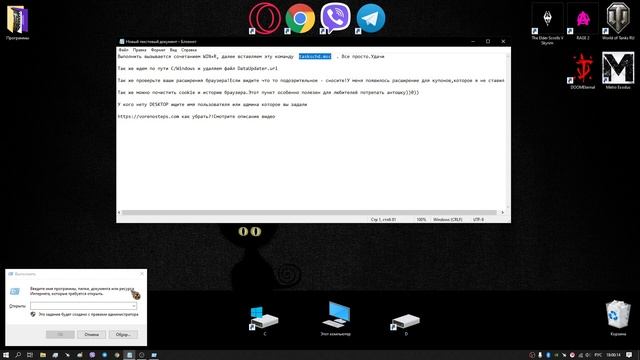Select the Этот компьютер desktop icon
Image resolution: width=640 pixels, height=360 pixels.
point(336,319)
